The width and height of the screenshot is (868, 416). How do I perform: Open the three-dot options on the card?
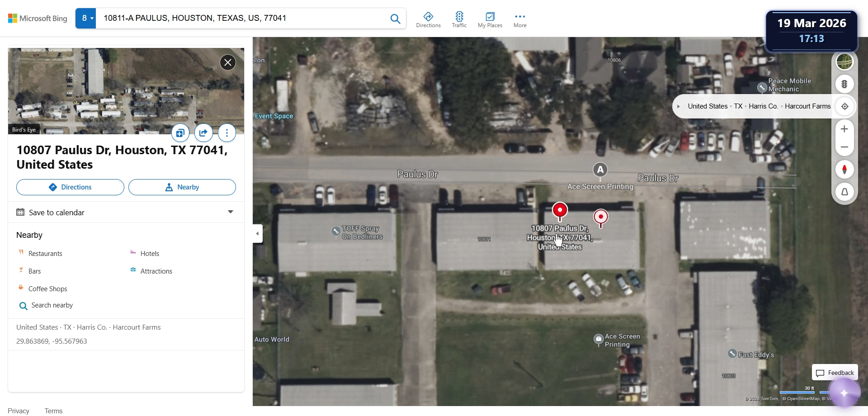(x=227, y=133)
